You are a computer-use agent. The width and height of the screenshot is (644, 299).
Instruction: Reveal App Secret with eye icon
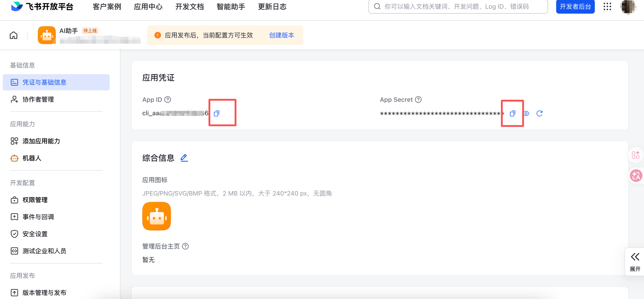[x=526, y=114]
